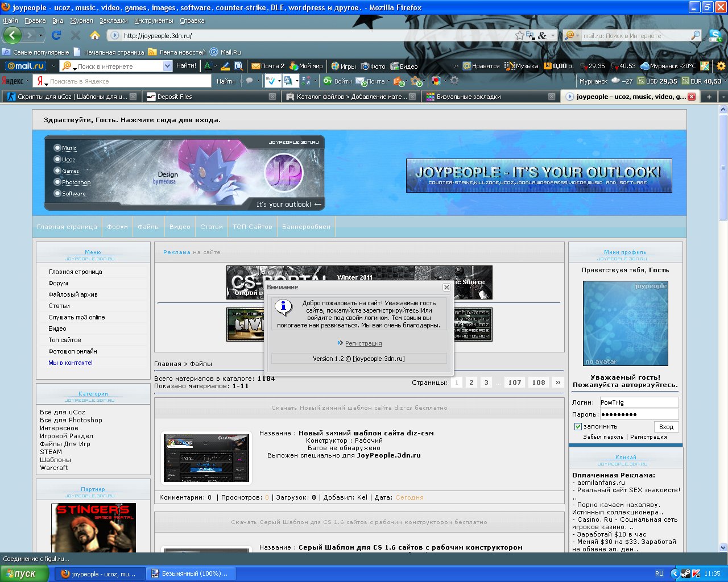
Task: Open Почта mail in Mail.ru toolbar
Action: [x=268, y=66]
